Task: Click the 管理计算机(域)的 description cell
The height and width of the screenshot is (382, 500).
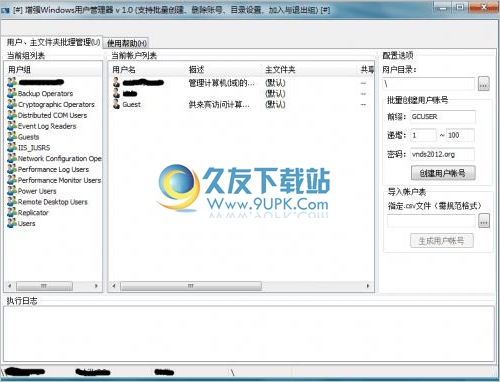Action: 221,83
